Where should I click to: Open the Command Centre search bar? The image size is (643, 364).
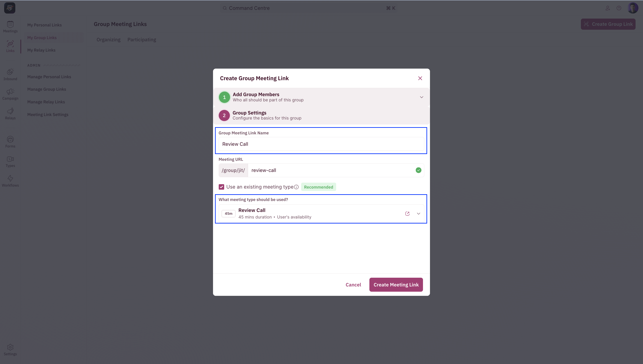tap(309, 8)
